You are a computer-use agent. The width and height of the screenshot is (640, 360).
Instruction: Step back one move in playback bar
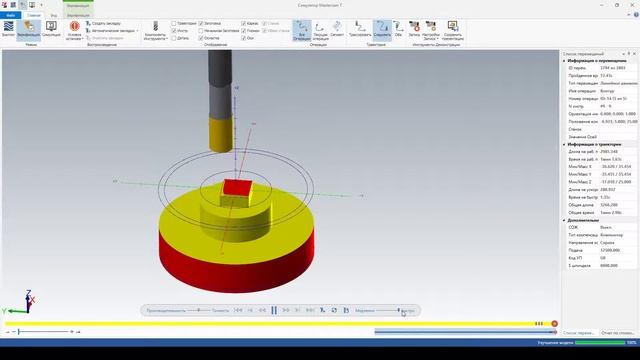[250, 311]
